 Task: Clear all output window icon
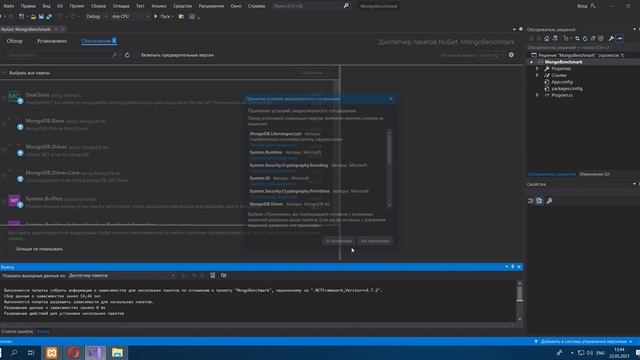pyautogui.click(x=213, y=276)
